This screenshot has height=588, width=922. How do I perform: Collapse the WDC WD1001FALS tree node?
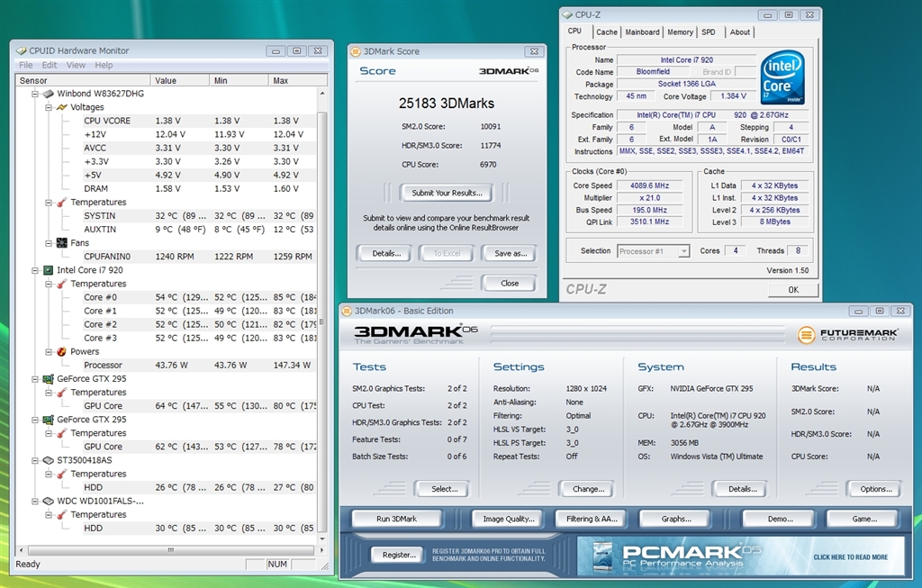tap(35, 501)
